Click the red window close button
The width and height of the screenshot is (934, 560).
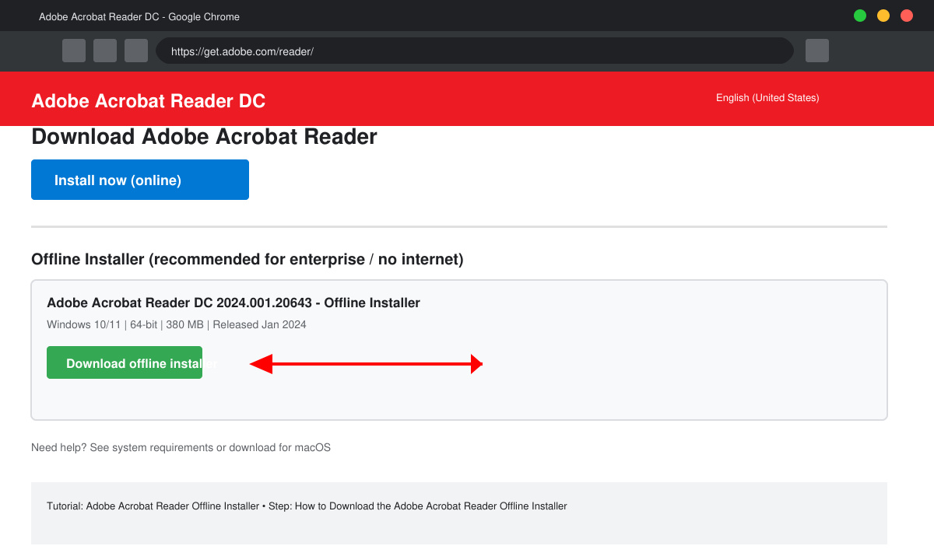(907, 16)
